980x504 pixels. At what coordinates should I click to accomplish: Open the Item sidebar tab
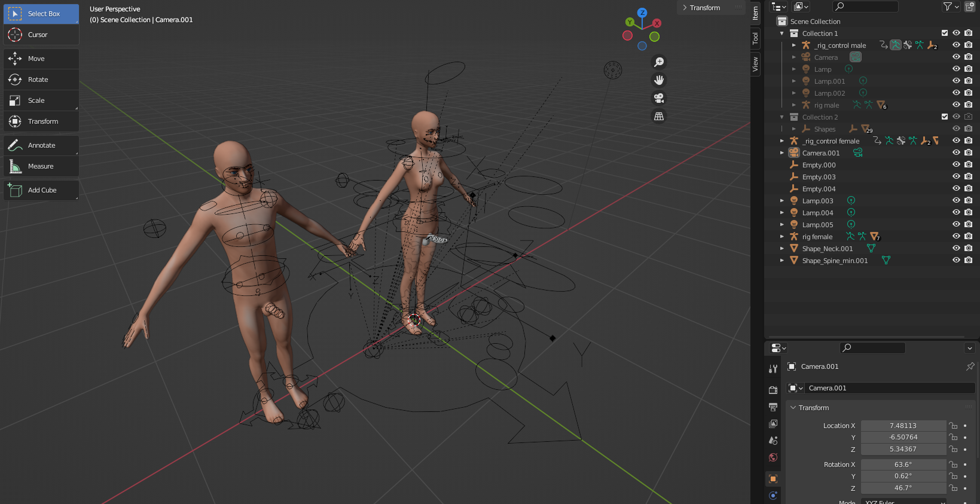(x=756, y=14)
